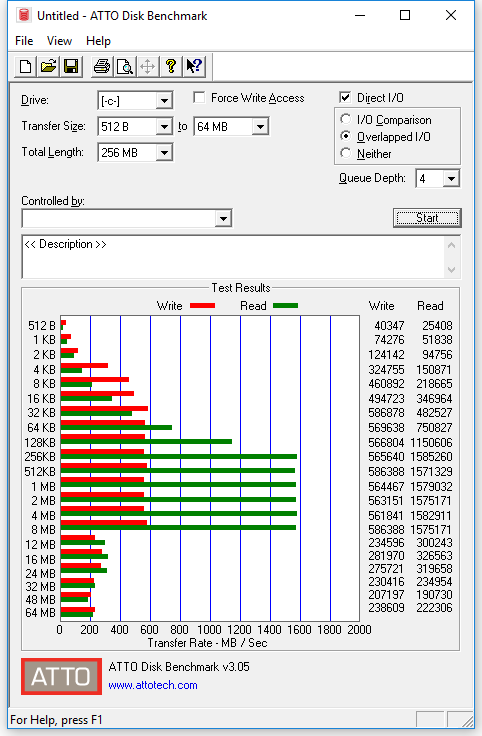
Task: Open a saved benchmark file via folder icon
Action: pyautogui.click(x=48, y=67)
